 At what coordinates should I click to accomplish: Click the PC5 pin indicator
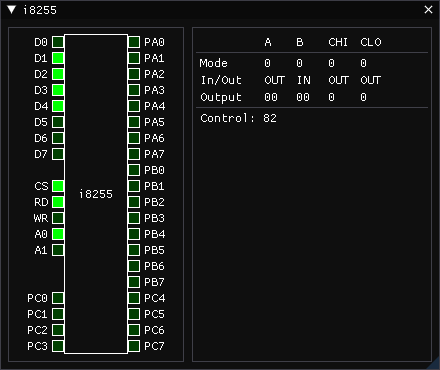tap(134, 314)
